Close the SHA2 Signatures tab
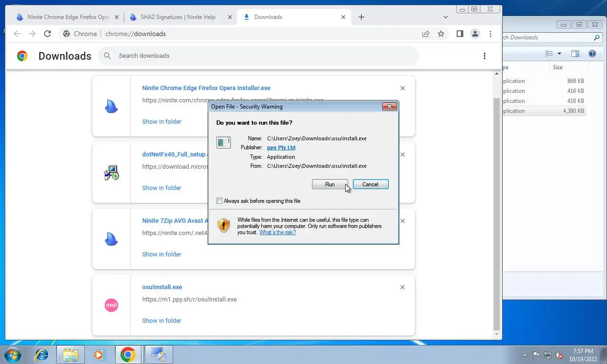Image resolution: width=607 pixels, height=364 pixels. point(230,17)
